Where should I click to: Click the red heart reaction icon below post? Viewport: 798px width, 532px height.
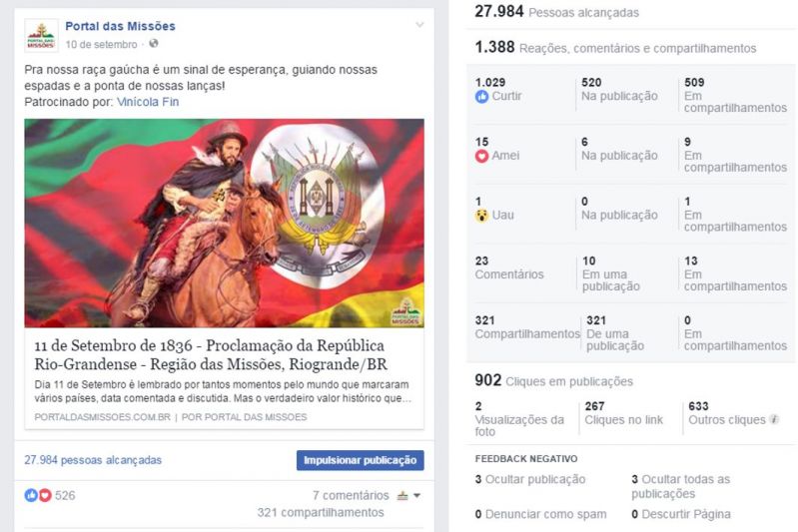pos(45,495)
